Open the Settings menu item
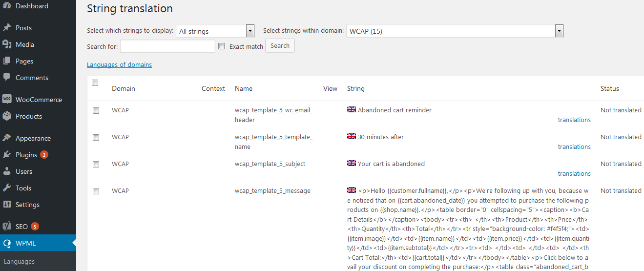The height and width of the screenshot is (271, 644). coord(27,205)
